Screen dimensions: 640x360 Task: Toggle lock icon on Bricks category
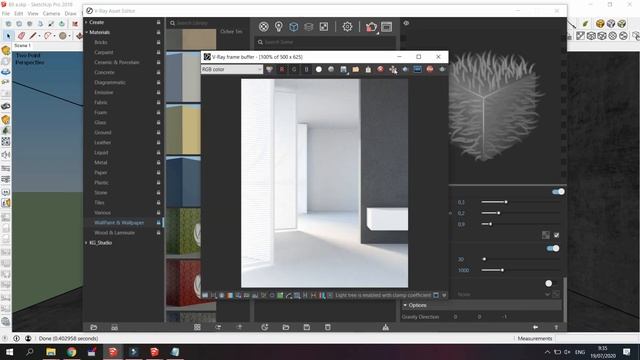pyautogui.click(x=158, y=42)
